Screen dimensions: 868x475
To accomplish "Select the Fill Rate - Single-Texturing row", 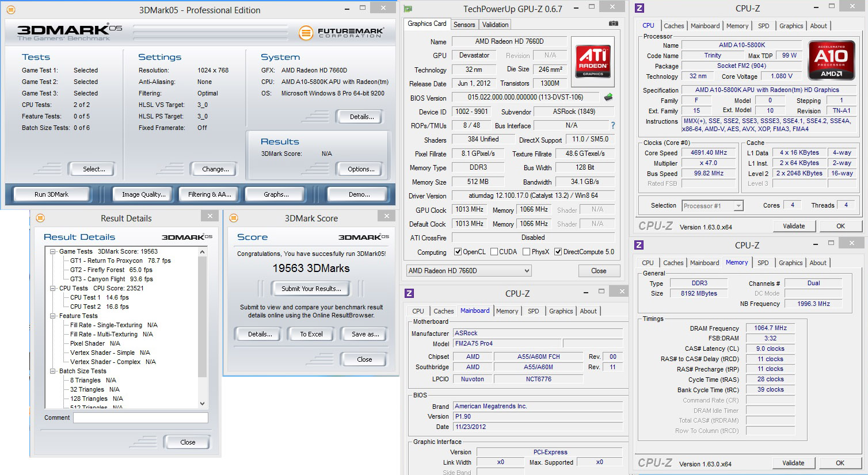I will click(113, 325).
